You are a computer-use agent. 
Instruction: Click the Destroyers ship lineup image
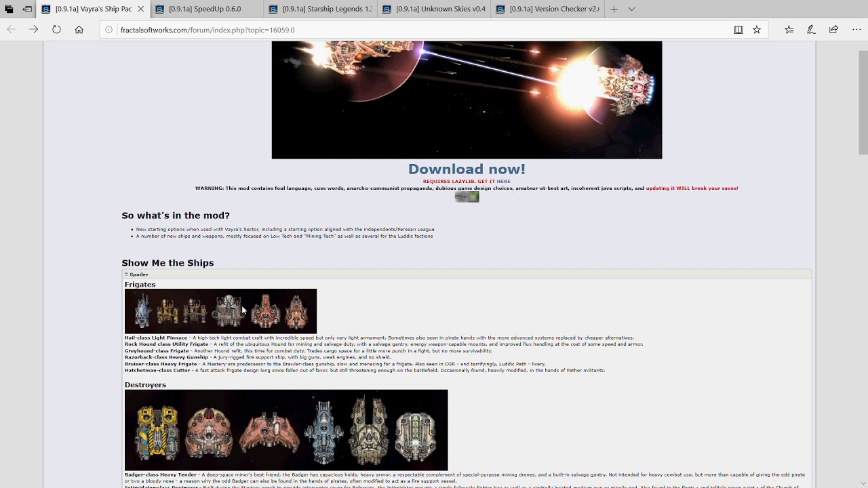[286, 430]
